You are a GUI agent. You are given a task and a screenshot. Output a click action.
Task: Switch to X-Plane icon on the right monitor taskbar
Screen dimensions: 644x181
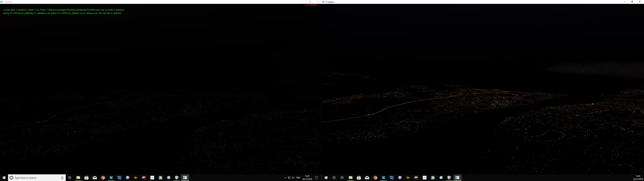(384, 177)
